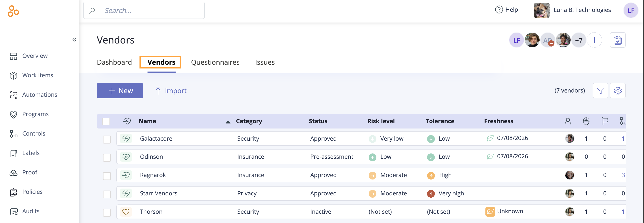Open Audits in the sidebar
The image size is (644, 223).
pyautogui.click(x=31, y=211)
